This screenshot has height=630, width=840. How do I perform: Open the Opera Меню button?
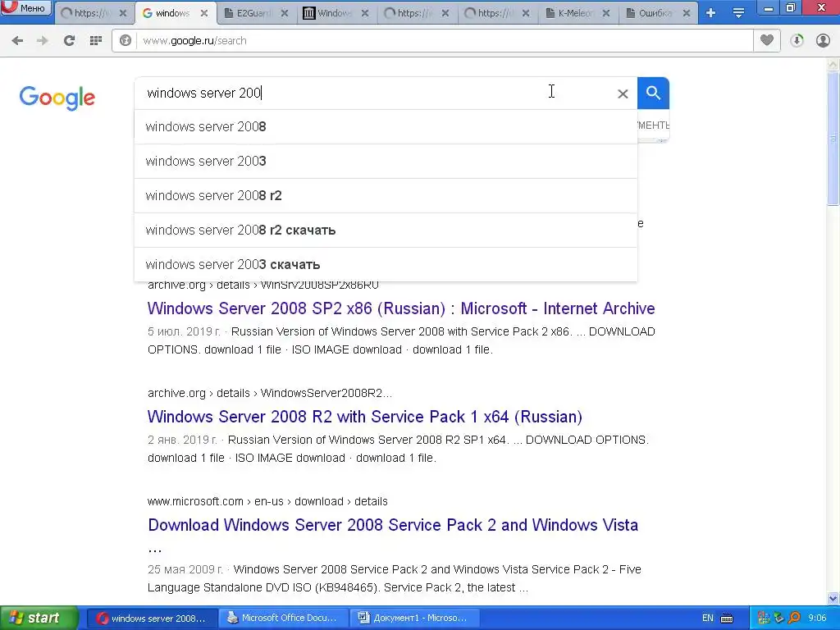pyautogui.click(x=25, y=8)
